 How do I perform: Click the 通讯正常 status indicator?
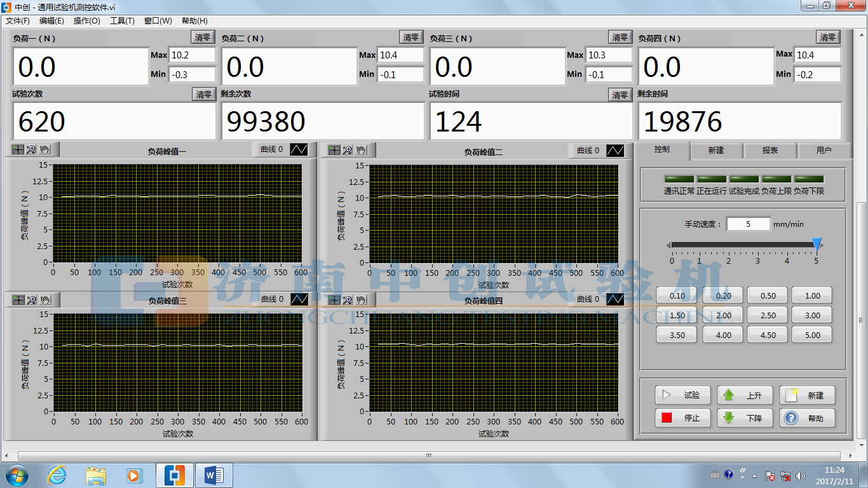(x=679, y=180)
